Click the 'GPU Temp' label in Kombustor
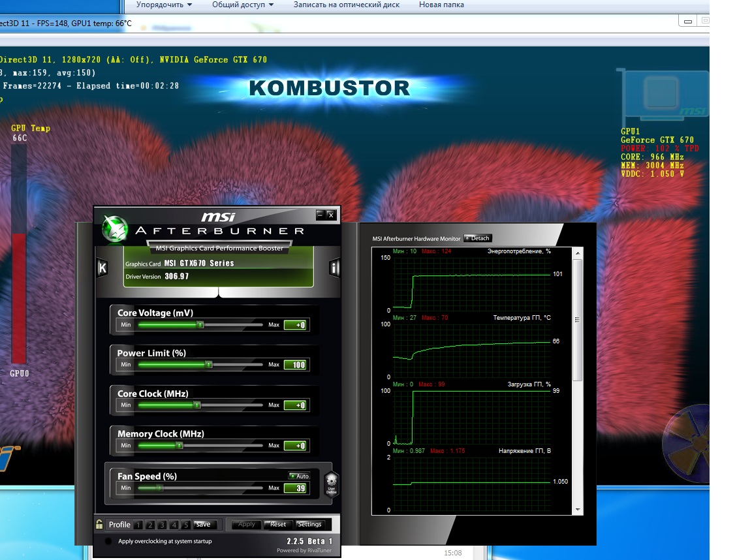This screenshot has width=752, height=560. (x=31, y=128)
